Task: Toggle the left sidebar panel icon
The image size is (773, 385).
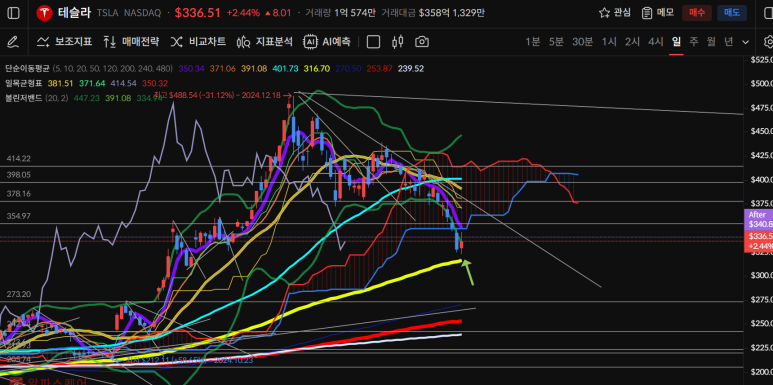Action: tap(14, 13)
